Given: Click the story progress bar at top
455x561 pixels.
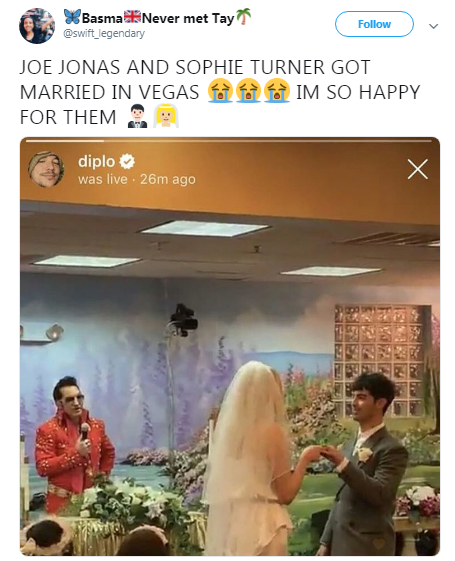Looking at the screenshot, I should click(x=229, y=141).
